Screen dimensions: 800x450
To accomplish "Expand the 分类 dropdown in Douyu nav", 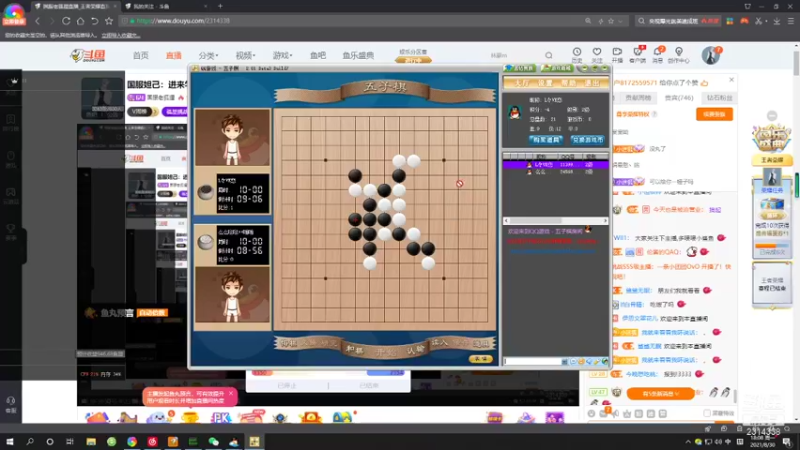I will tap(208, 55).
